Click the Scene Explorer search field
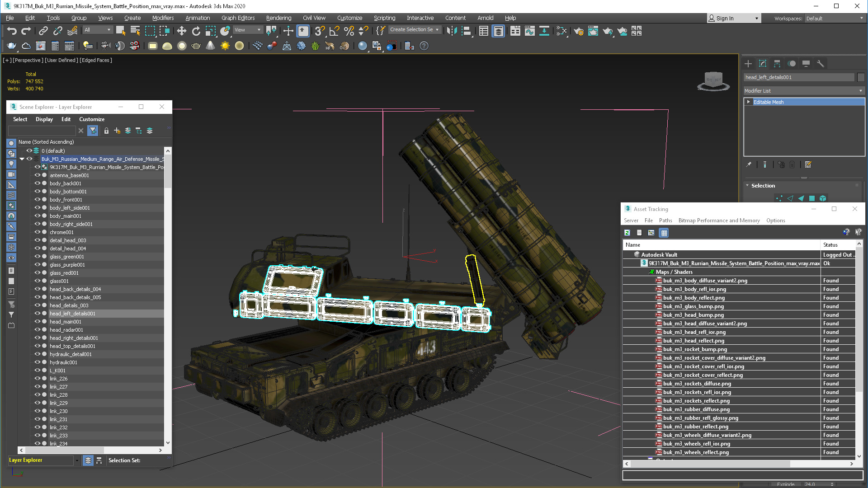 (42, 131)
